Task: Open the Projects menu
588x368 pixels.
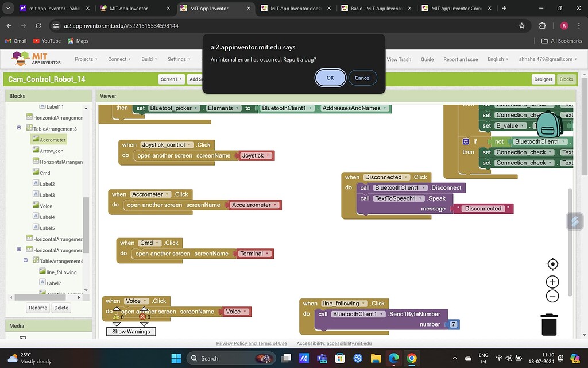Action: pos(86,59)
